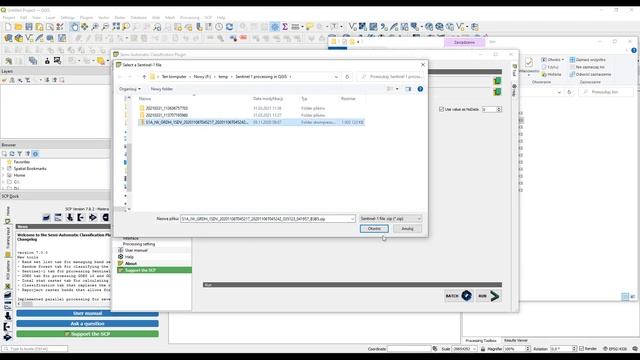Select About in SCP plugin menu
This screenshot has width=640, height=360.
click(131, 264)
